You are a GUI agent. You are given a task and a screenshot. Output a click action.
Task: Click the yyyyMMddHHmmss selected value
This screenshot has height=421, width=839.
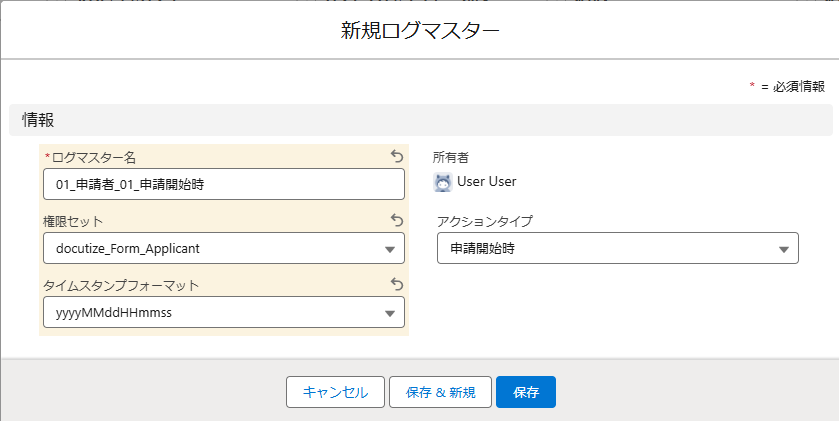click(x=114, y=313)
